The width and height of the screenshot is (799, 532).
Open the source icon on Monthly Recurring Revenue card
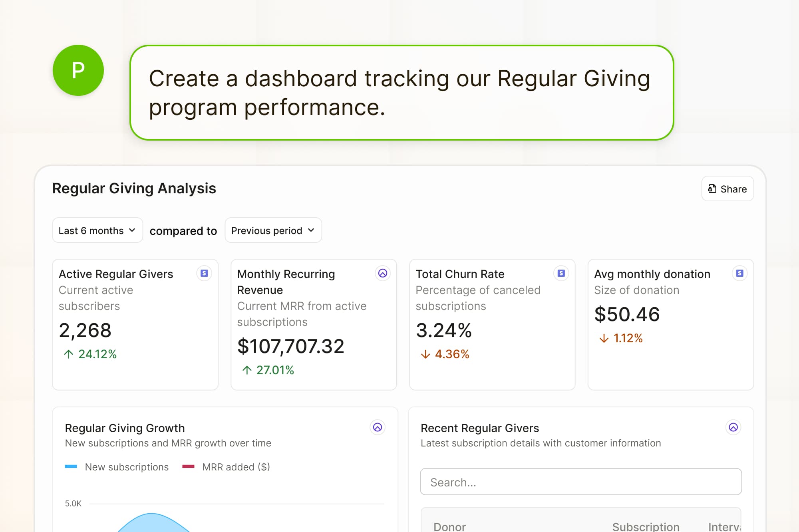pos(382,274)
